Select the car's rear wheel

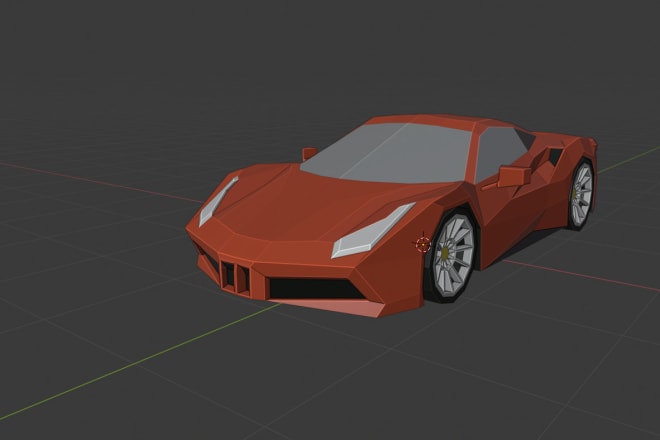581,195
